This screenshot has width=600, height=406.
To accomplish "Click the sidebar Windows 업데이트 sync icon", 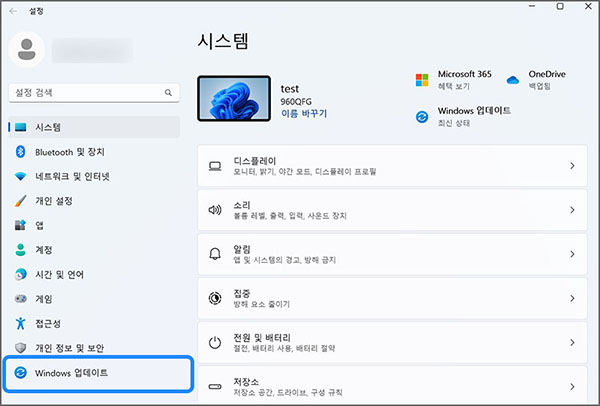I will coord(21,372).
